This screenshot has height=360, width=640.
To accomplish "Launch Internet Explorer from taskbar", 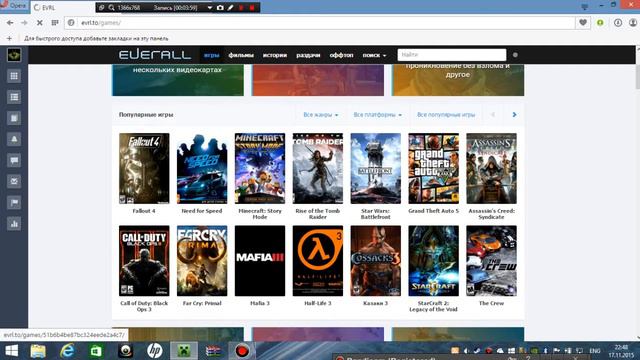I will [67, 351].
